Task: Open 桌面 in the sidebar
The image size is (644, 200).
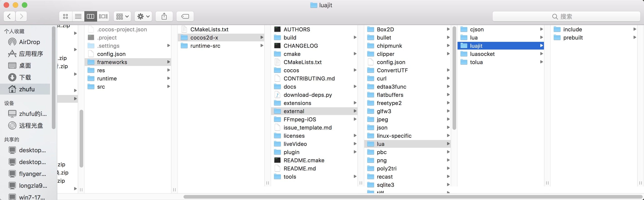Action: (x=25, y=65)
